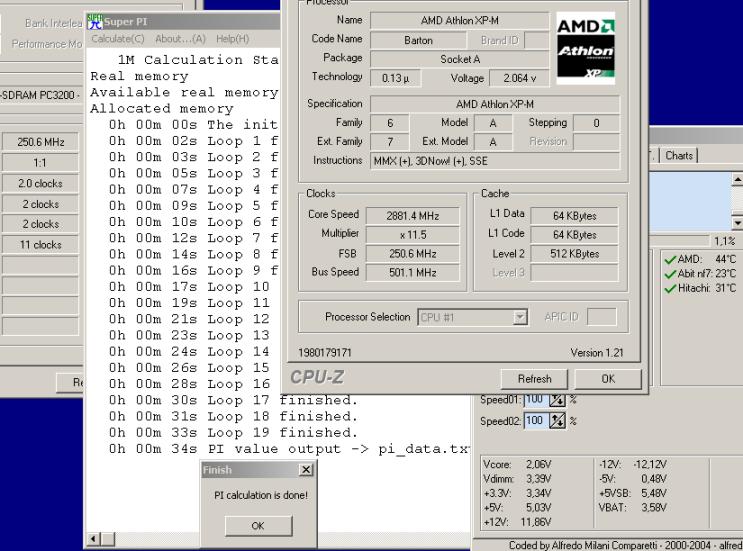Image resolution: width=743 pixels, height=551 pixels.
Task: Click the Voltage 2.064 v field
Action: (x=519, y=78)
